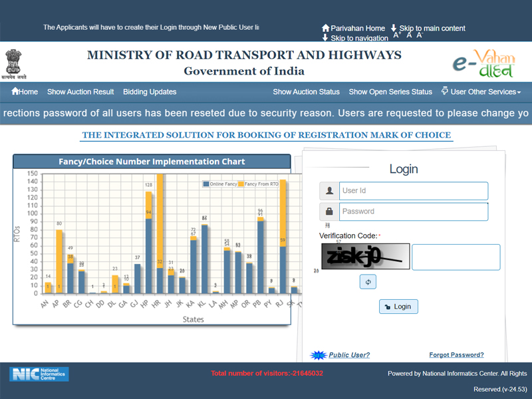Screen dimensions: 532x399
Task: Click the RJ bar in chart
Action: (283, 236)
